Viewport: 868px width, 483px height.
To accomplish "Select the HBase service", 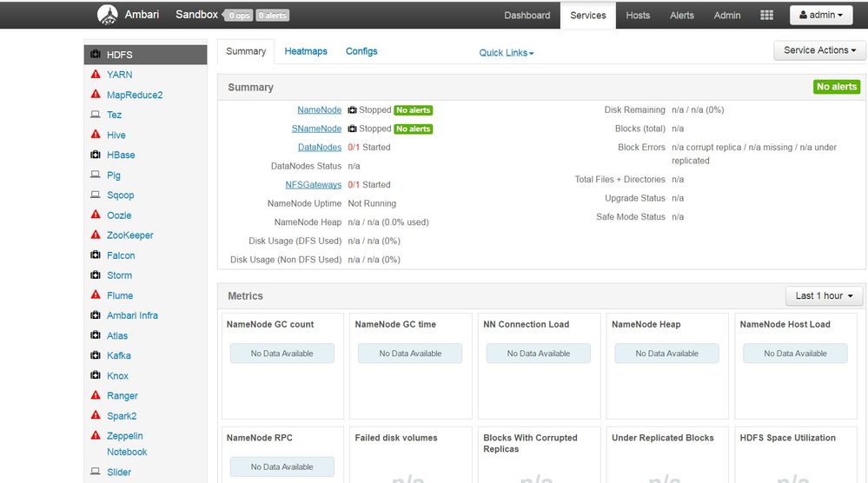I will [121, 155].
